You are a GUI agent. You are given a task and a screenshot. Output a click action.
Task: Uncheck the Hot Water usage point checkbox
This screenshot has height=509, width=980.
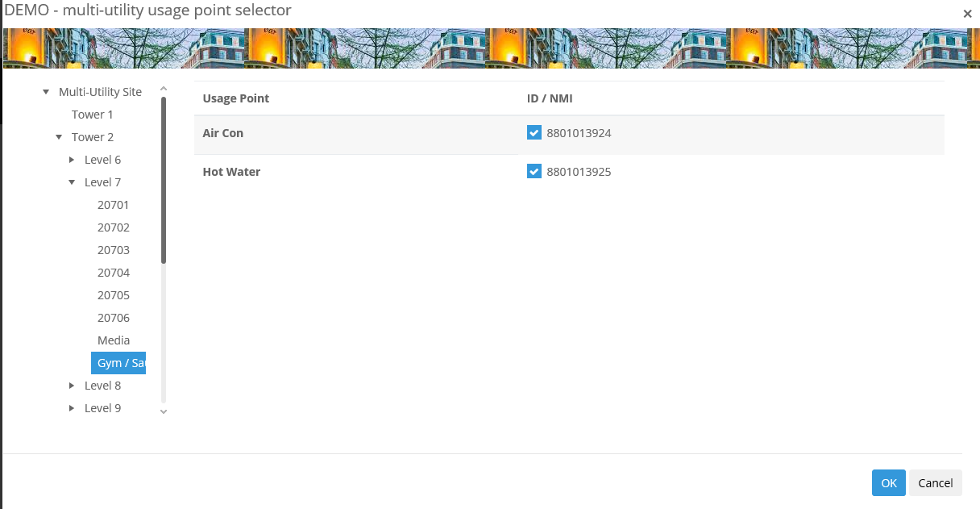click(534, 172)
